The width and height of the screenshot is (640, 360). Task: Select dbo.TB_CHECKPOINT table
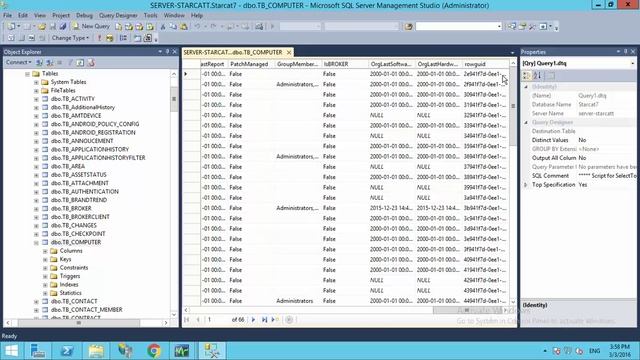coord(78,234)
